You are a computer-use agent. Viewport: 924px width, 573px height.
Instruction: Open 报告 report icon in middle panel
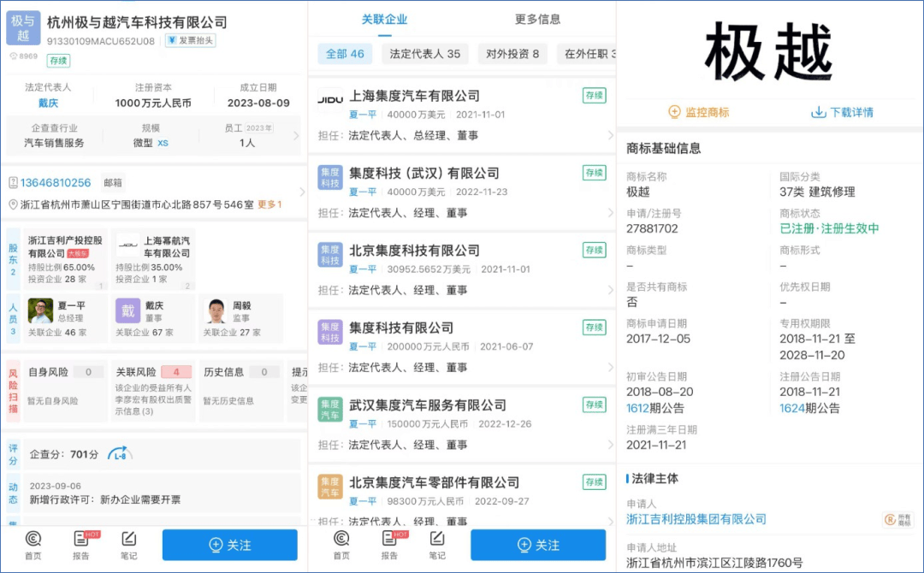tap(389, 546)
